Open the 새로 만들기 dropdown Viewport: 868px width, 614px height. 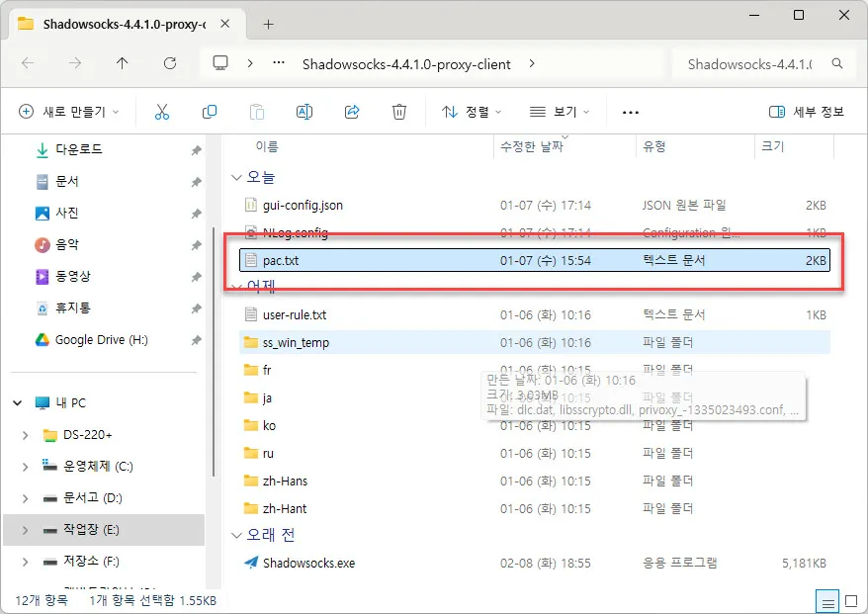pos(68,112)
